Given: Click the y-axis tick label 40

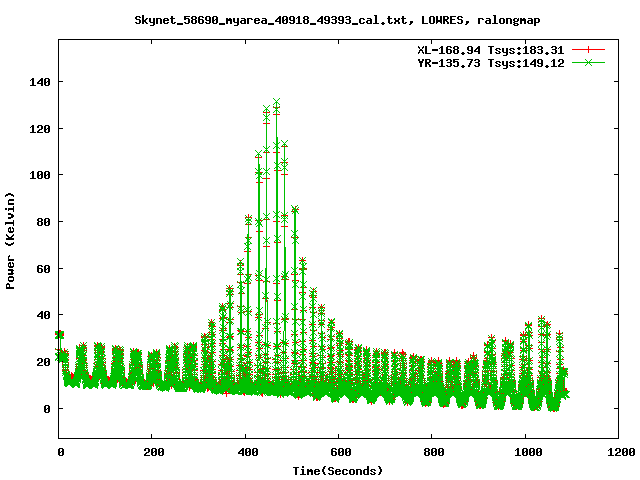Looking at the screenshot, I should point(43,315).
